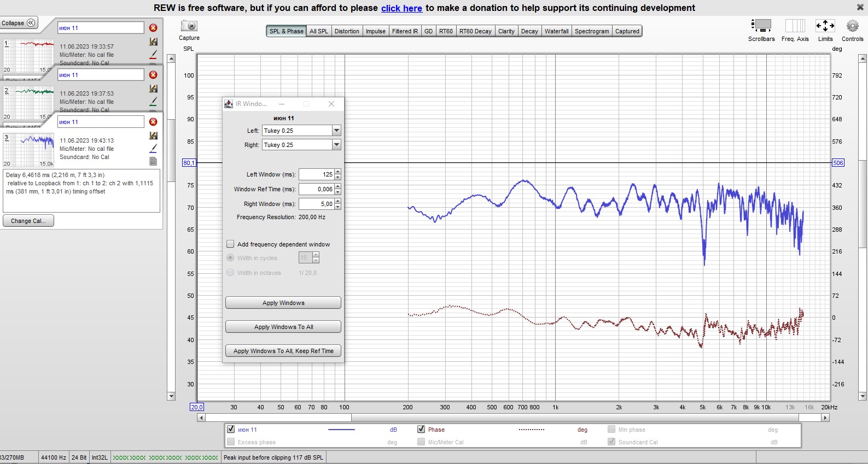Viewport: 868px width, 464px height.
Task: Open the RT60 tab
Action: point(446,31)
